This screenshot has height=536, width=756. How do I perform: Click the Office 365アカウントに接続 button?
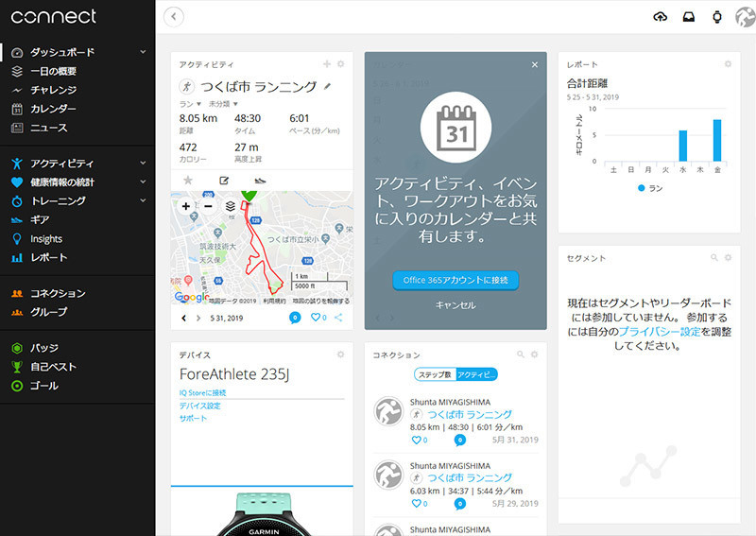[455, 281]
